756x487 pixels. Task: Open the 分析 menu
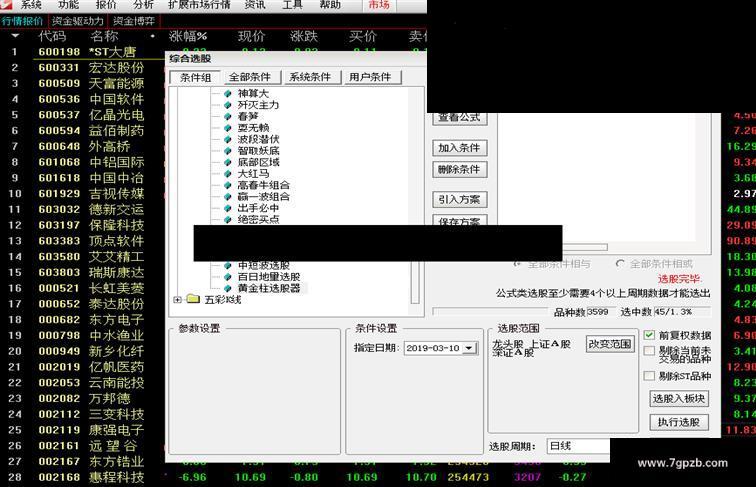point(143,5)
